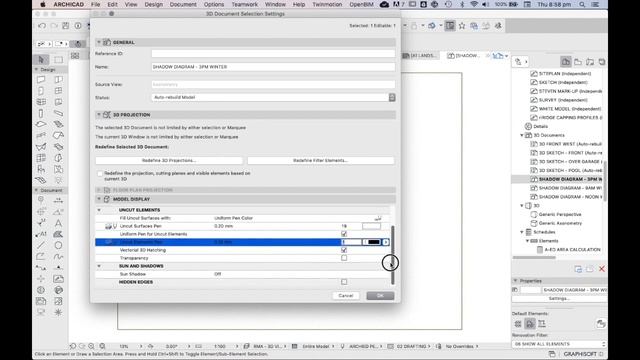Screen dimensions: 640x360
Task: Toggle 'Redefine the projection' checkbox
Action: click(100, 173)
